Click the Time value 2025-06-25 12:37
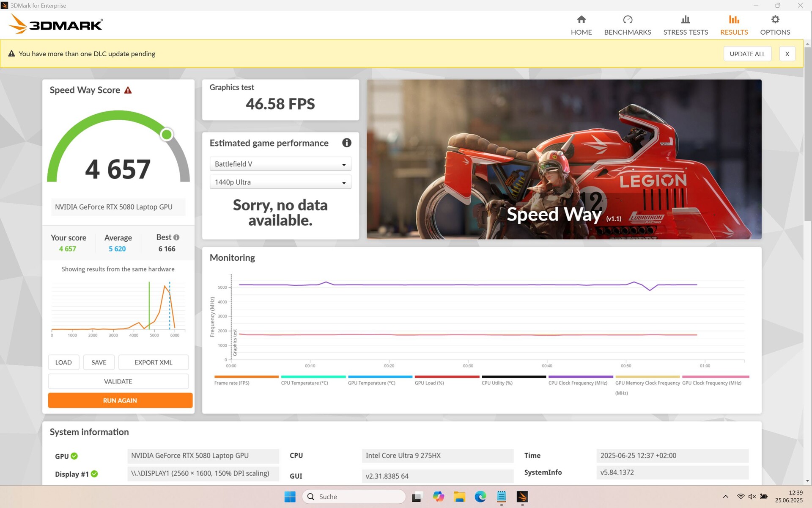Image resolution: width=812 pixels, height=508 pixels. [x=672, y=456]
